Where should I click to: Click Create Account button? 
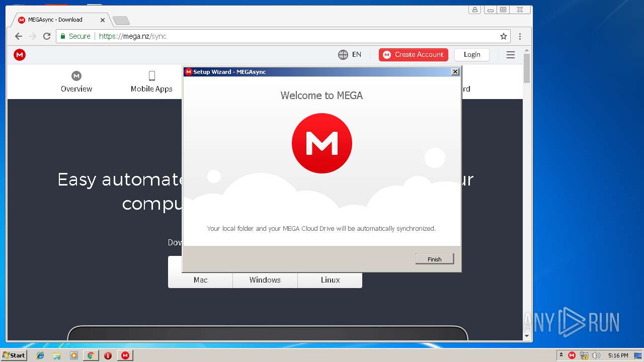point(414,54)
